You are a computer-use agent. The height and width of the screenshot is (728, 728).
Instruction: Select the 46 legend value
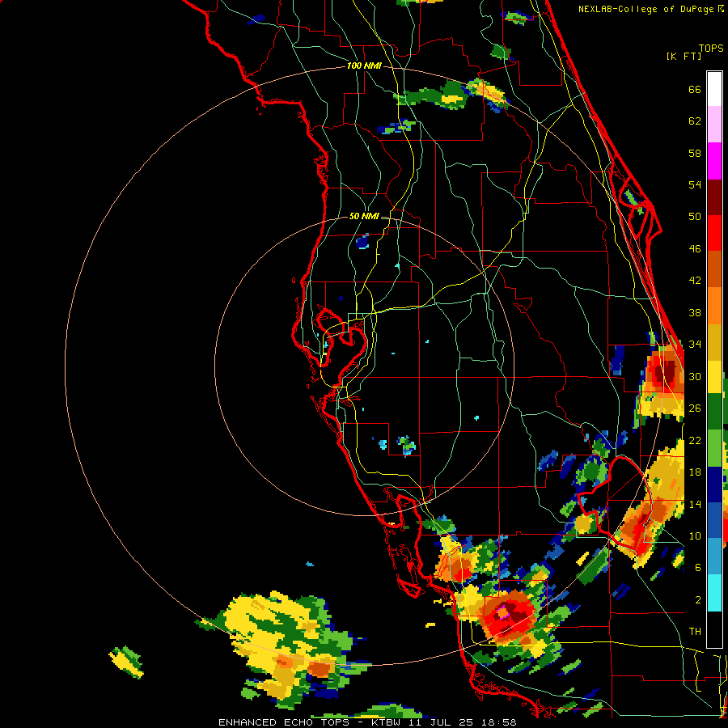(695, 249)
